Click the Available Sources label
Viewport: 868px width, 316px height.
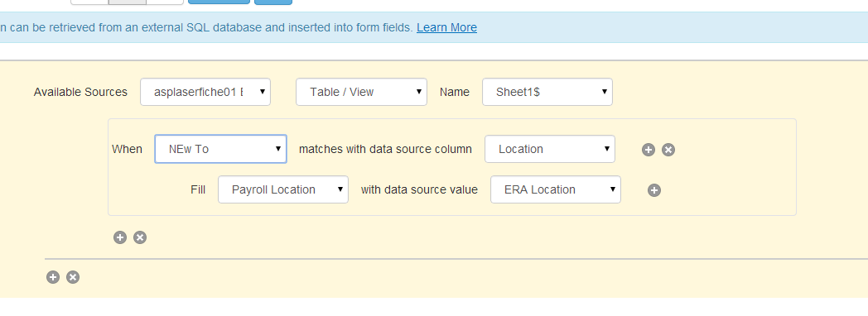[80, 93]
